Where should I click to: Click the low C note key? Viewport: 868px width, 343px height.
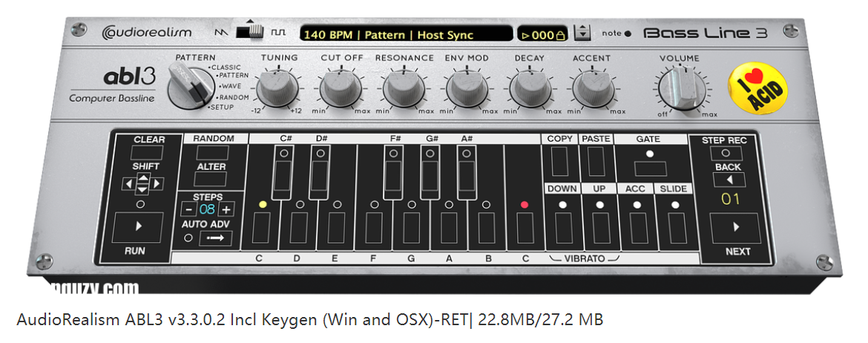pyautogui.click(x=261, y=227)
